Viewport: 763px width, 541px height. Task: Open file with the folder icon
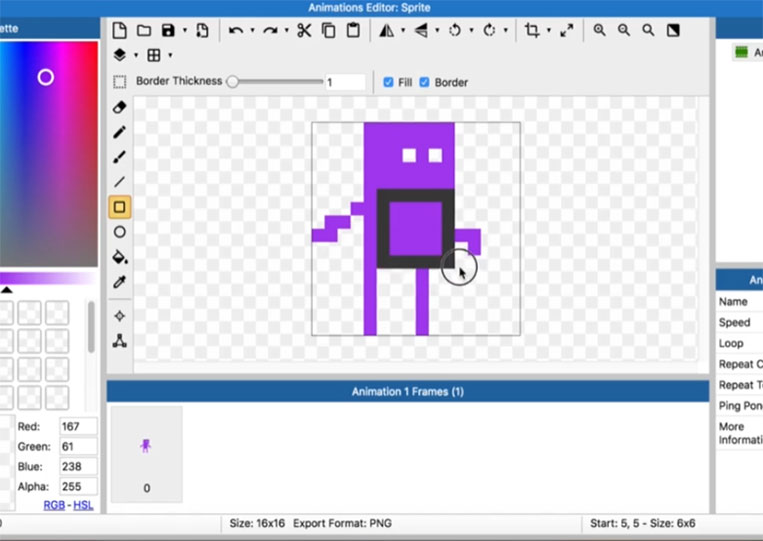pyautogui.click(x=144, y=31)
